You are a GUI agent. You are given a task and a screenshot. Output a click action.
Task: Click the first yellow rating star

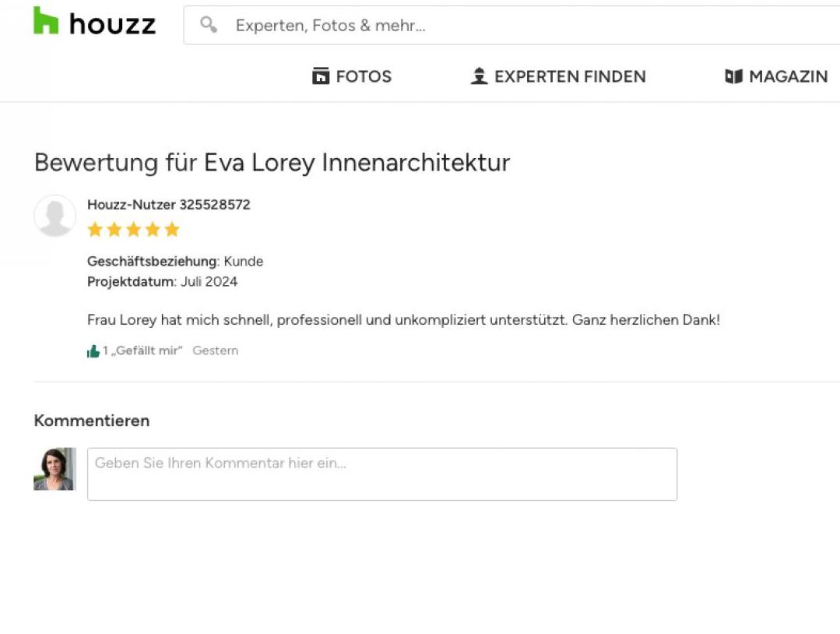pos(95,229)
